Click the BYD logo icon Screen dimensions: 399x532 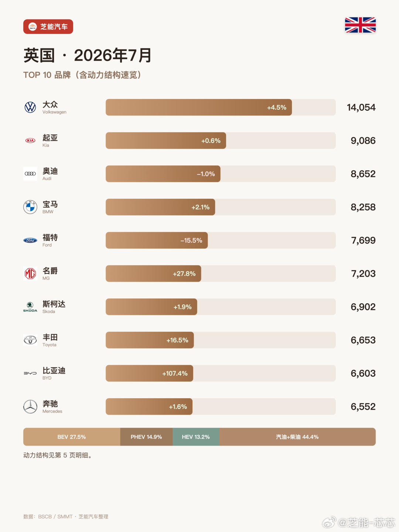[x=30, y=373]
